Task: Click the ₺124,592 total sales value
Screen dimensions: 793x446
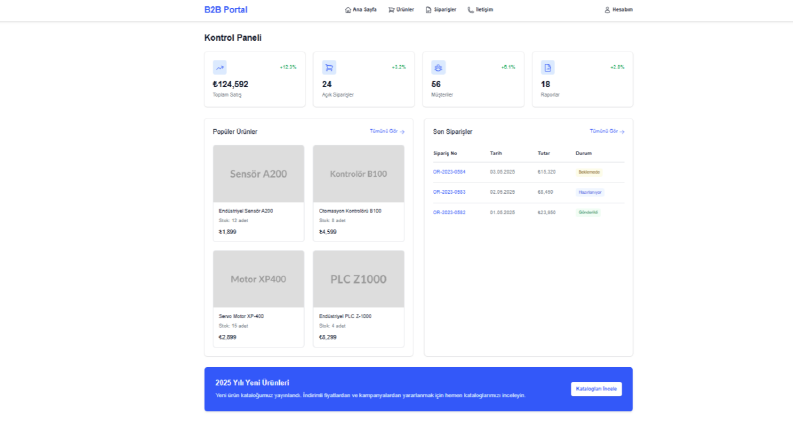Action: pyautogui.click(x=231, y=84)
